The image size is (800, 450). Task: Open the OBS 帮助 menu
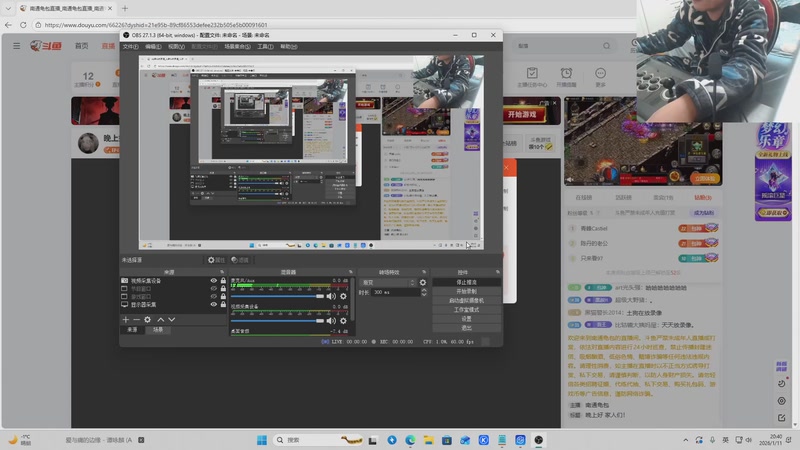[289, 46]
